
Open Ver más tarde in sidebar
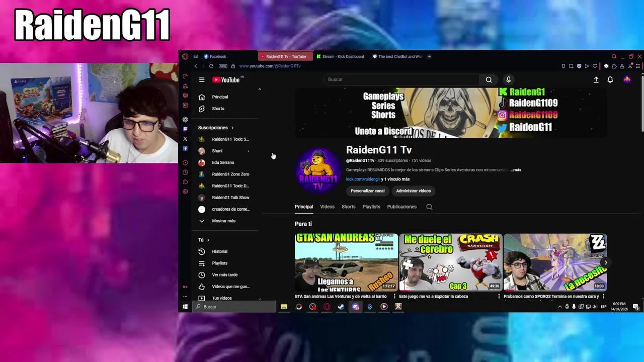(x=225, y=275)
